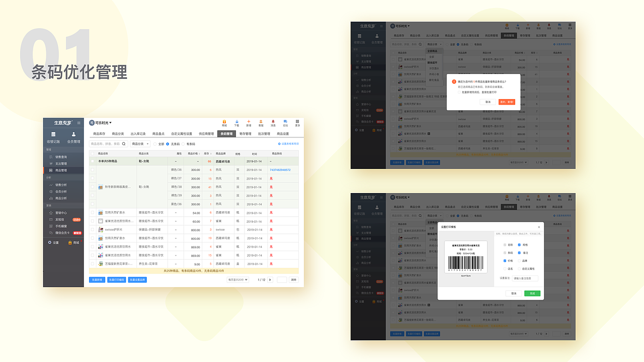Viewport: 644px width, 362px height.
Task: Click 下载 download icon in large left window
Action: click(236, 123)
